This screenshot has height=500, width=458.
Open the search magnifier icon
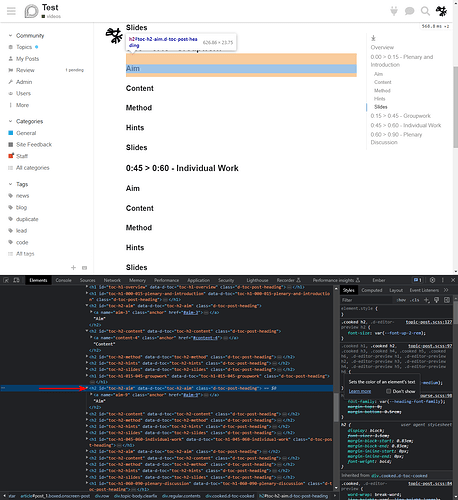click(425, 11)
